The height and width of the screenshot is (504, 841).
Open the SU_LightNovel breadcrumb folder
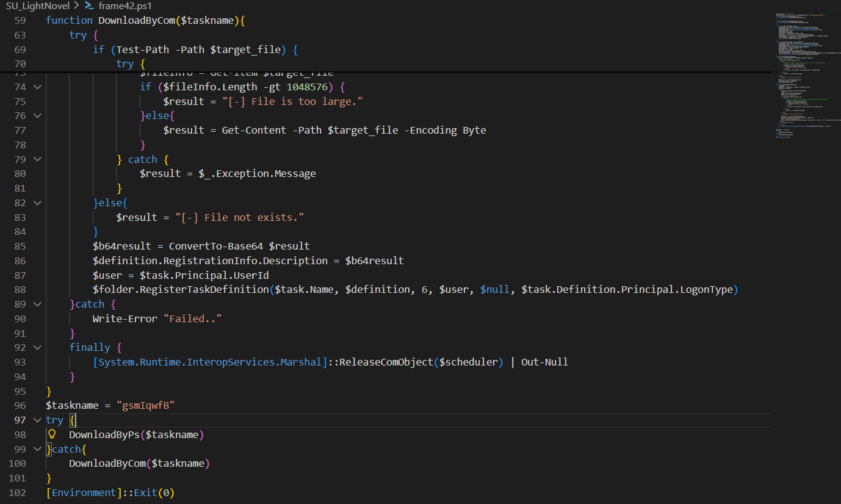[x=38, y=6]
